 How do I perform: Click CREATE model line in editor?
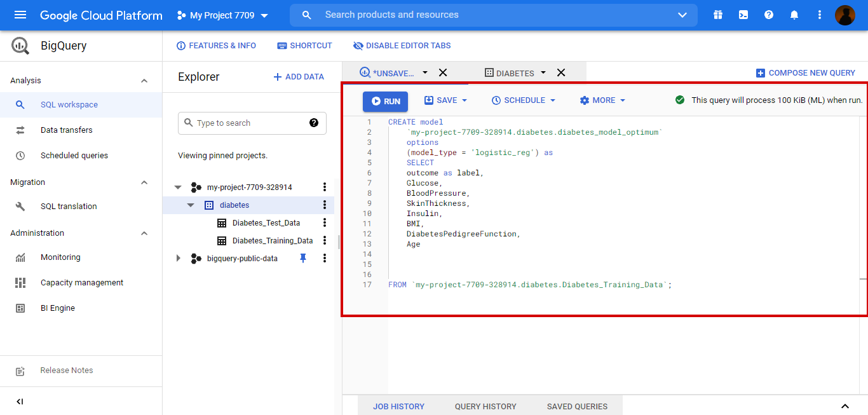pos(416,122)
